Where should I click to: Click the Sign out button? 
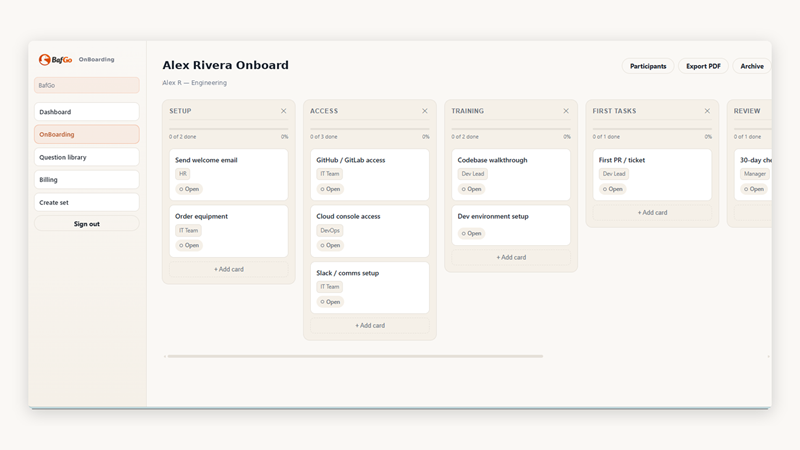[87, 223]
